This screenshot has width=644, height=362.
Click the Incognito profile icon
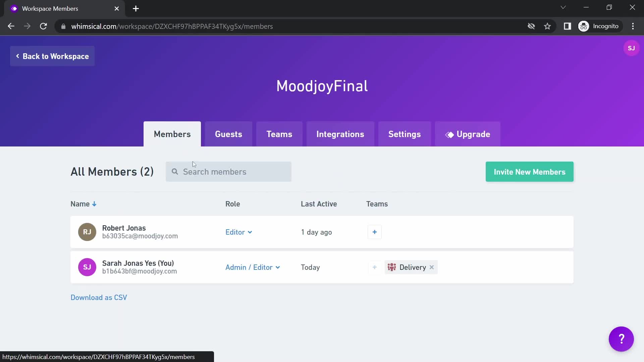pyautogui.click(x=583, y=26)
